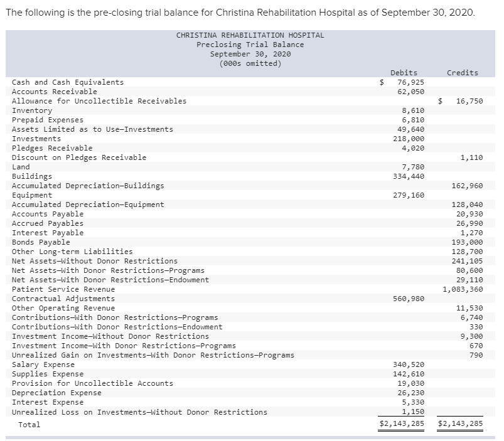This screenshot has width=504, height=441.
Task: Click the Credits column header
Action: [463, 73]
